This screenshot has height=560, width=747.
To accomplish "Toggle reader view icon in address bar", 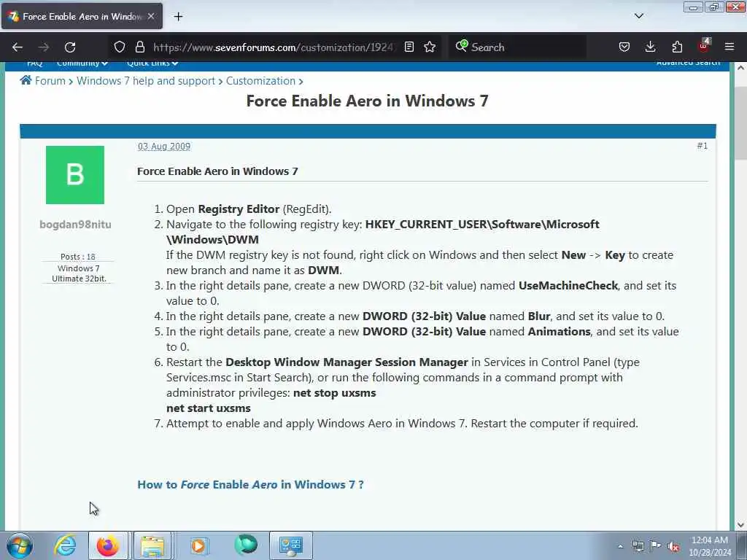I will [x=409, y=47].
